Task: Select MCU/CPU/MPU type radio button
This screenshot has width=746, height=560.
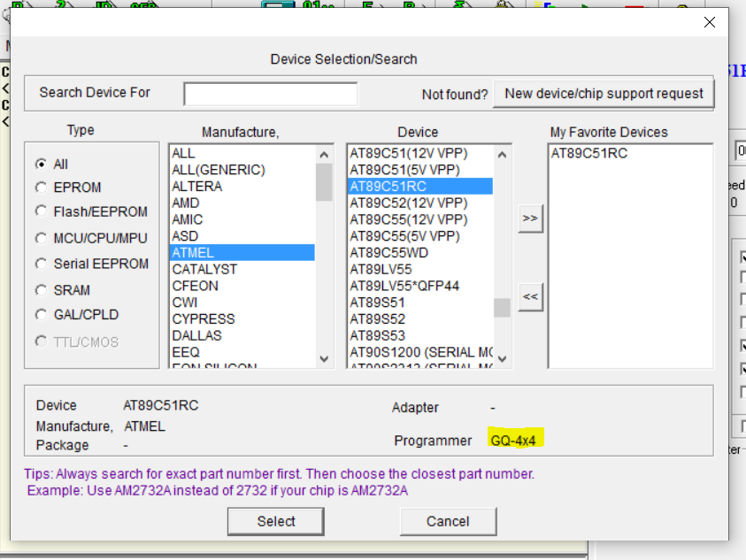Action: [x=41, y=238]
